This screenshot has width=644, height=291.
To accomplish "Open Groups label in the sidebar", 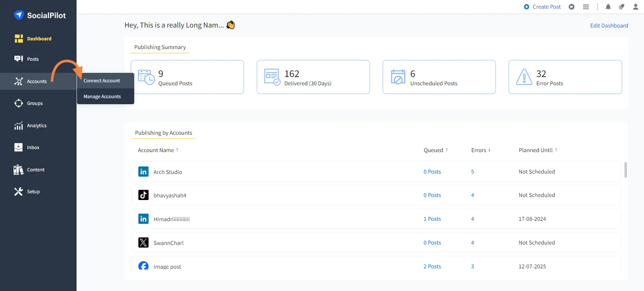I will tap(35, 103).
